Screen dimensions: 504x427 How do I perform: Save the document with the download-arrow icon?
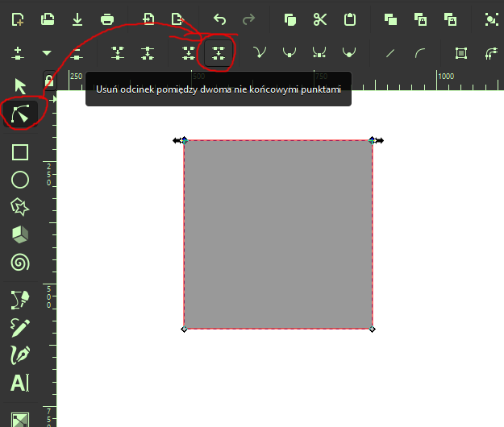(x=77, y=19)
